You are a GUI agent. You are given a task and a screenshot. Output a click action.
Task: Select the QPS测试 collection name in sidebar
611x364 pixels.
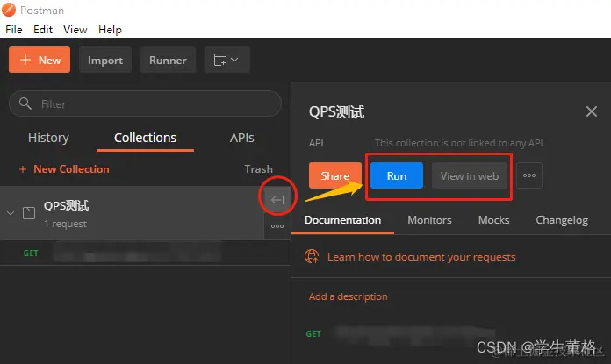click(66, 205)
